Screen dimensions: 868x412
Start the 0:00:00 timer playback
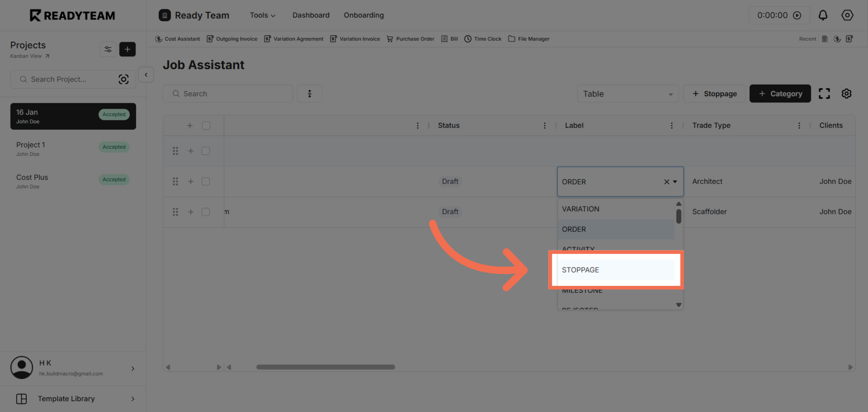click(x=797, y=15)
